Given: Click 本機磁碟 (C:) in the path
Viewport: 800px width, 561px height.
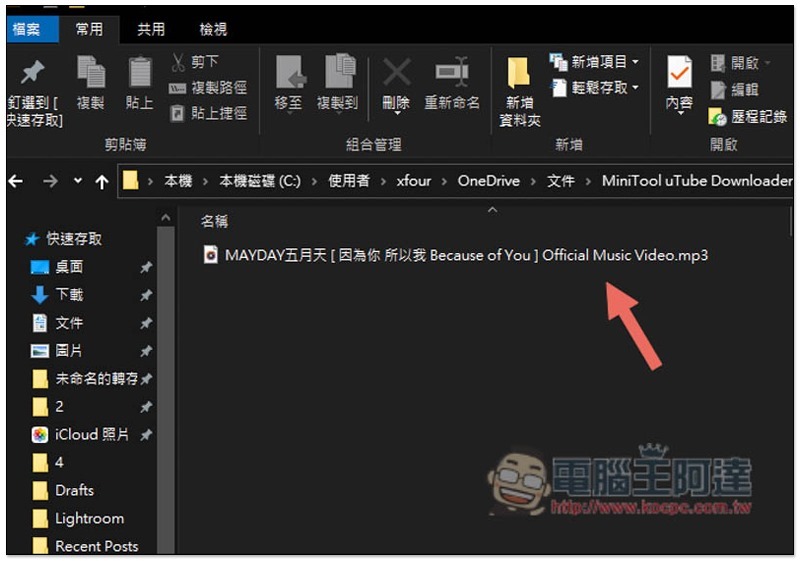Looking at the screenshot, I should pyautogui.click(x=260, y=181).
